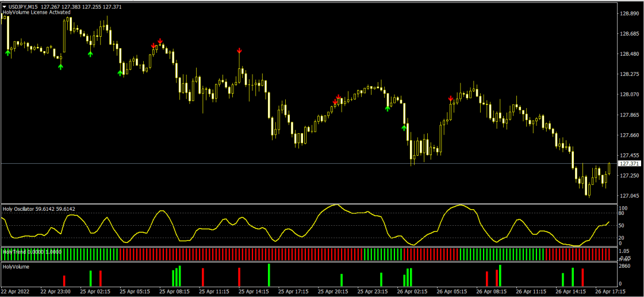The image size is (644, 297).
Task: Click the green buy arrow near 26 Apr 02:15
Action: pyautogui.click(x=404, y=128)
